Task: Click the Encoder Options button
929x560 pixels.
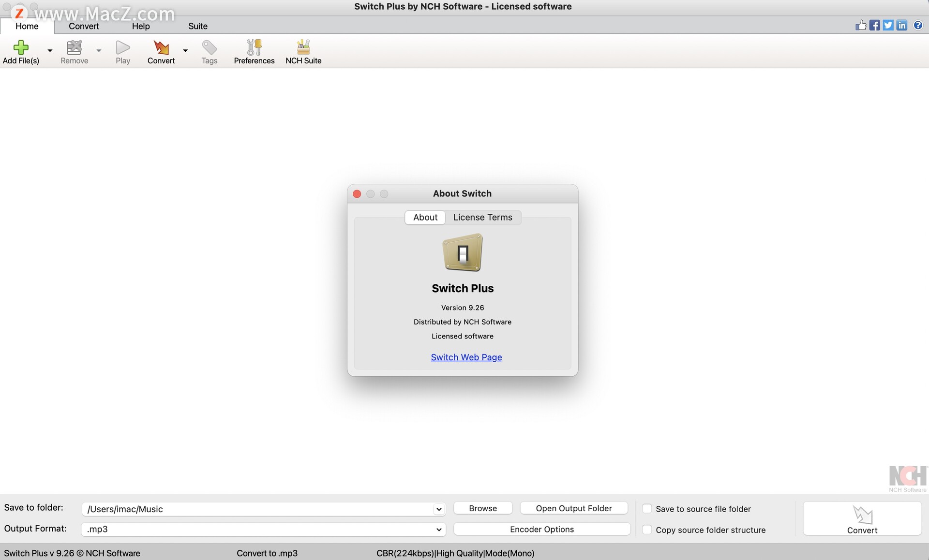Action: 541,529
